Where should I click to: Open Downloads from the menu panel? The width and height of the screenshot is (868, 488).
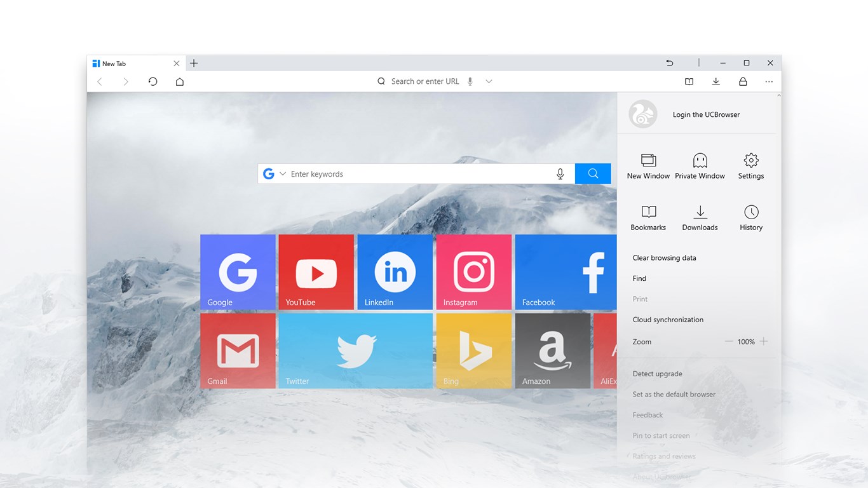click(x=700, y=218)
